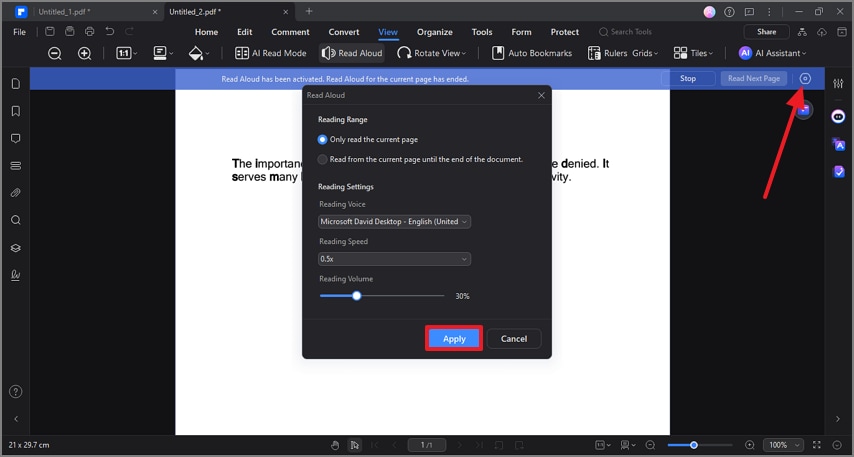This screenshot has width=854, height=457.
Task: Select Only read the current page
Action: click(368, 139)
